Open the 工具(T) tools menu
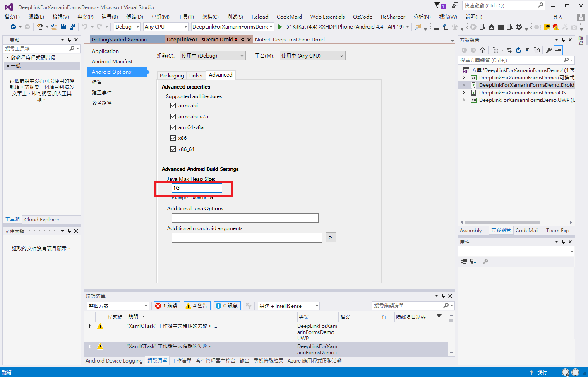The width and height of the screenshot is (588, 377). [186, 17]
